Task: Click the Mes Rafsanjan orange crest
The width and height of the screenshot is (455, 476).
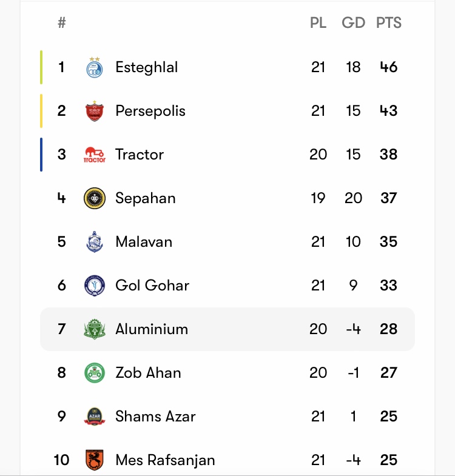Action: 95,460
